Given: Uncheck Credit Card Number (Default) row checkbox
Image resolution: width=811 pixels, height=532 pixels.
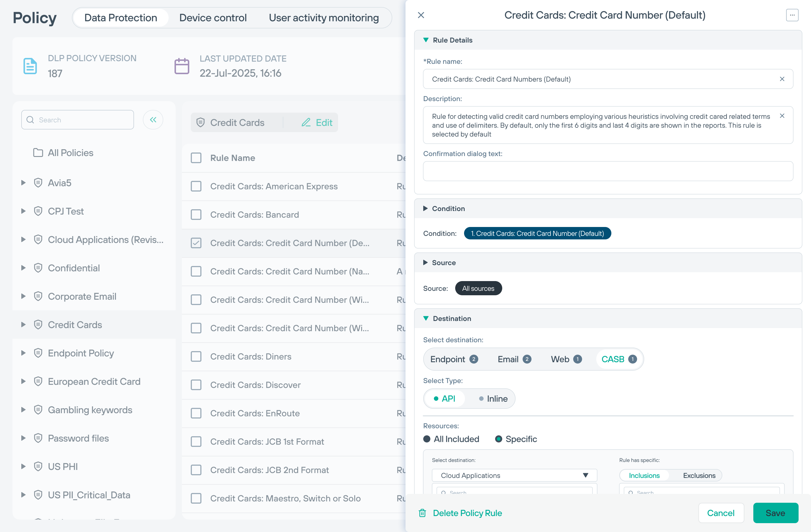Looking at the screenshot, I should [196, 243].
